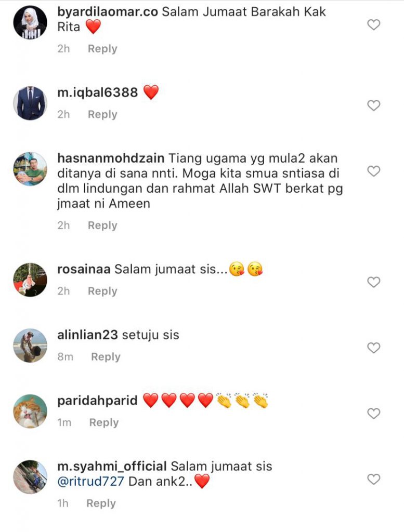Open rosainaa username profile link
This screenshot has height=532, width=404.
84,269
